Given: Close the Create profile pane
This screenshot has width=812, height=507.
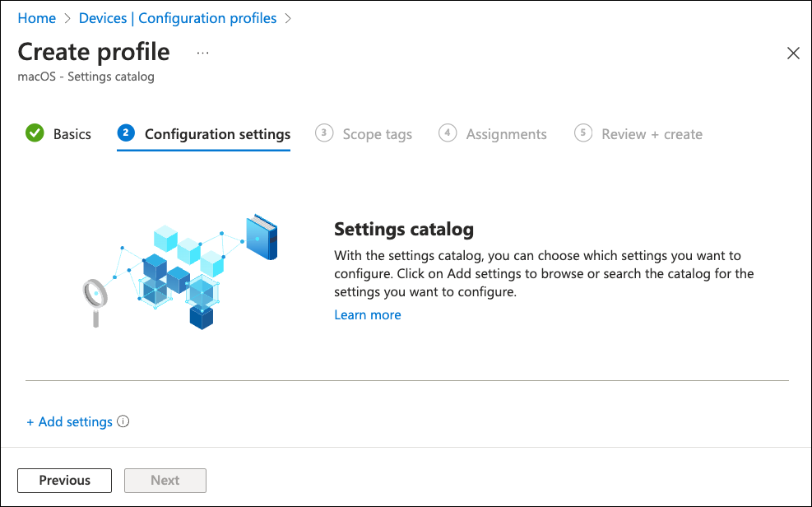Looking at the screenshot, I should (793, 53).
